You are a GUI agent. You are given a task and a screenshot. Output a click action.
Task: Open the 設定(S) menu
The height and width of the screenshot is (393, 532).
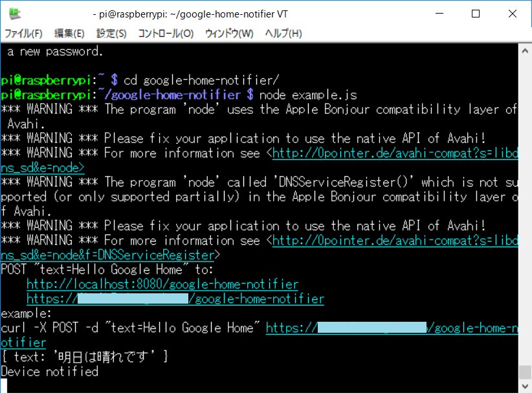point(111,33)
